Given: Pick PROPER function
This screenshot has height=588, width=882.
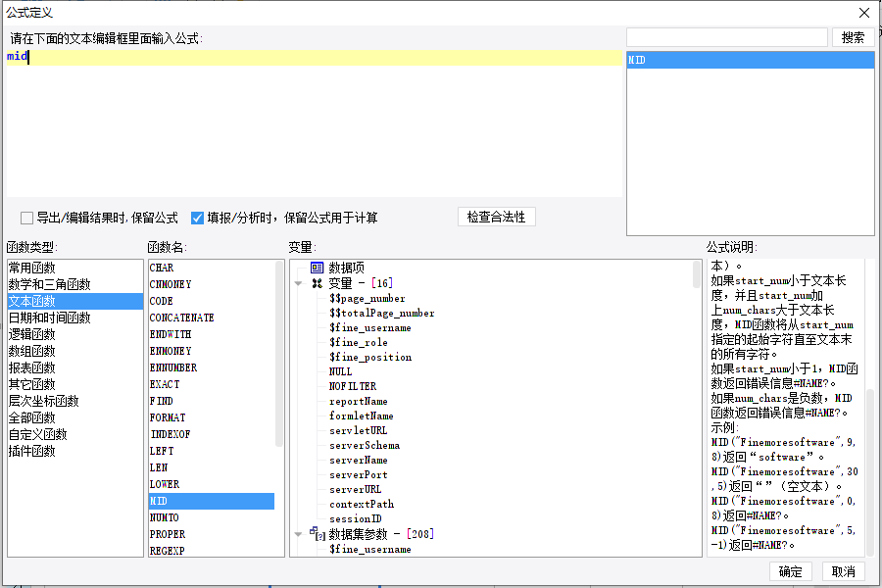Looking at the screenshot, I should (212, 534).
